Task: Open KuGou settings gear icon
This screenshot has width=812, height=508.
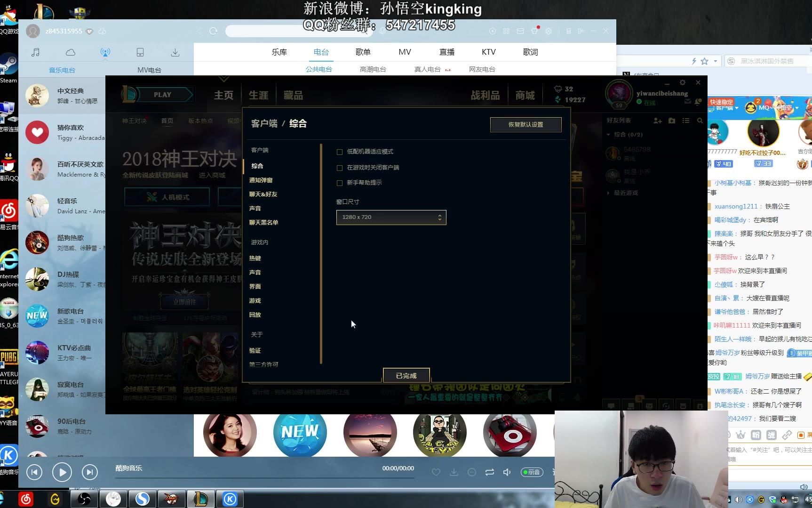Action: coord(549,31)
